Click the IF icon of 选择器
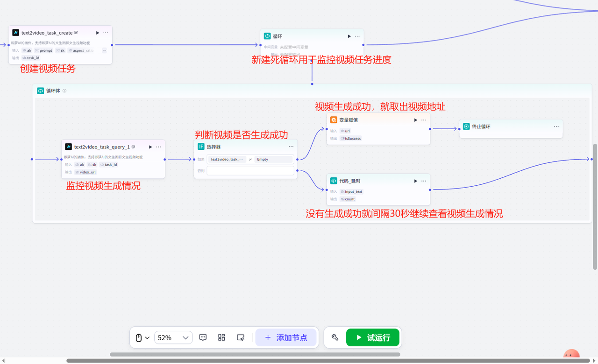The width and height of the screenshot is (598, 364). [x=201, y=147]
